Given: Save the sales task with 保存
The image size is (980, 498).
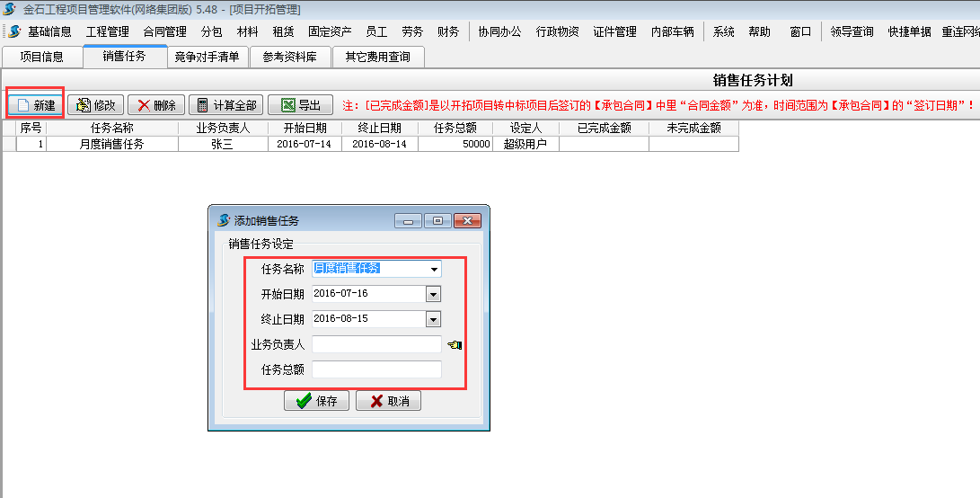Looking at the screenshot, I should click(x=316, y=401).
